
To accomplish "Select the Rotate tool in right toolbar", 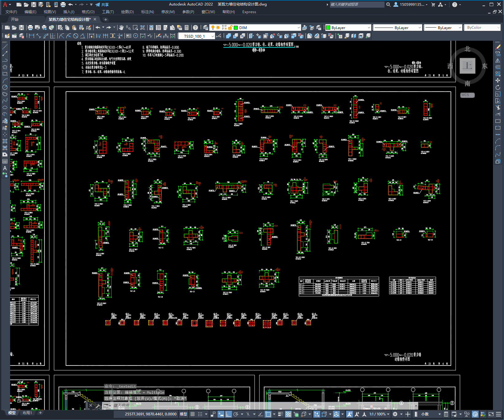I will click(x=498, y=87).
